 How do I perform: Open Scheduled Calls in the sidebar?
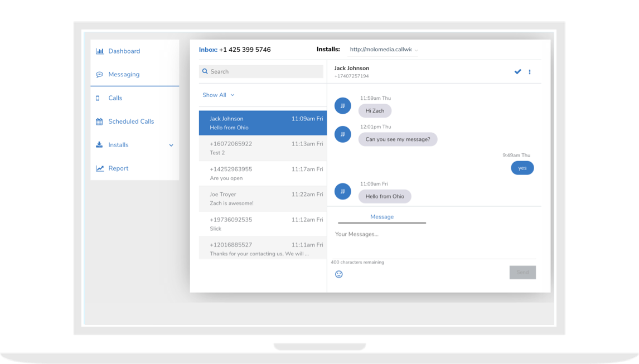tap(131, 122)
